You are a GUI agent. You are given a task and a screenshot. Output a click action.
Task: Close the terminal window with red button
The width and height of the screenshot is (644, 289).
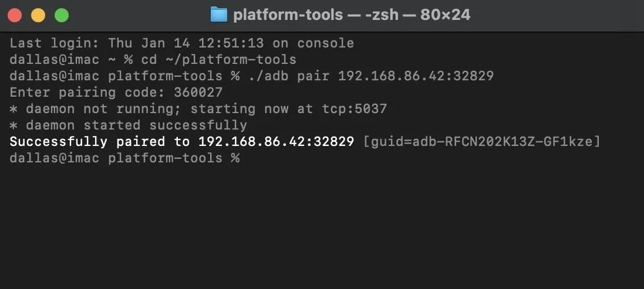point(15,15)
